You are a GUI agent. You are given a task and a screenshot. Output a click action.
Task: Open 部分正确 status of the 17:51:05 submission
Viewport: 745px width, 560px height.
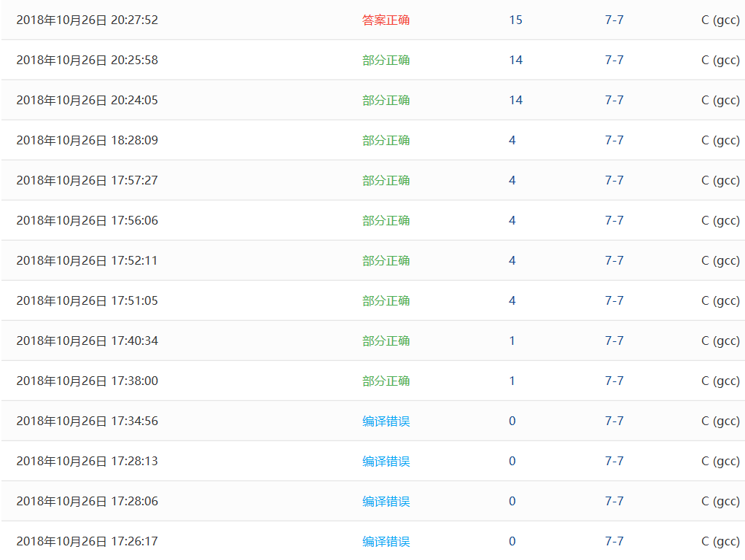coord(386,300)
